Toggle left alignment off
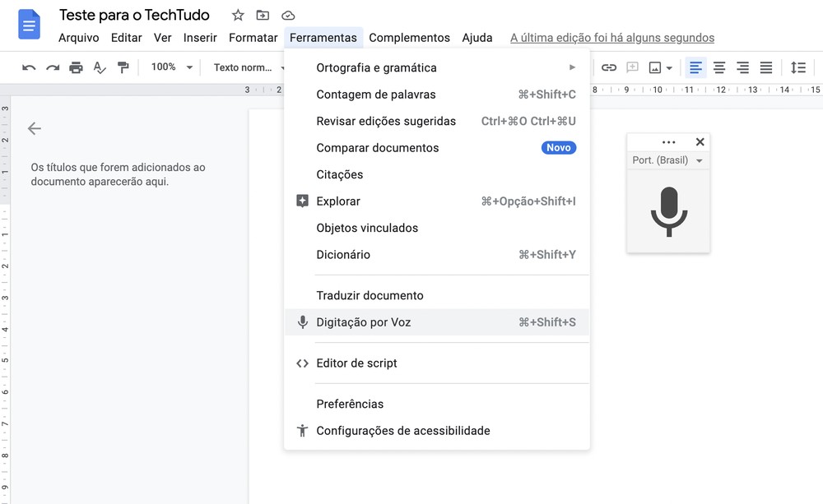Screen dimensions: 823x504 (695, 67)
